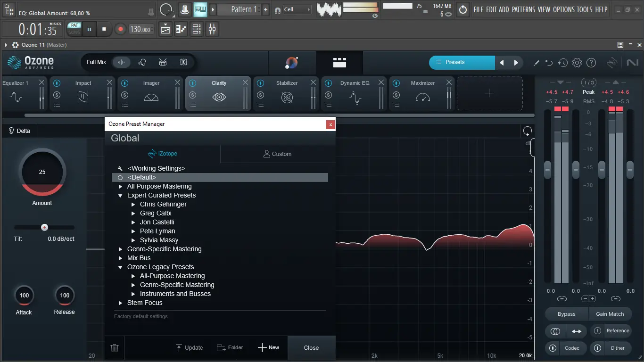The width and height of the screenshot is (644, 362).
Task: Open the FL Studio mixer icon
Action: pos(212,29)
